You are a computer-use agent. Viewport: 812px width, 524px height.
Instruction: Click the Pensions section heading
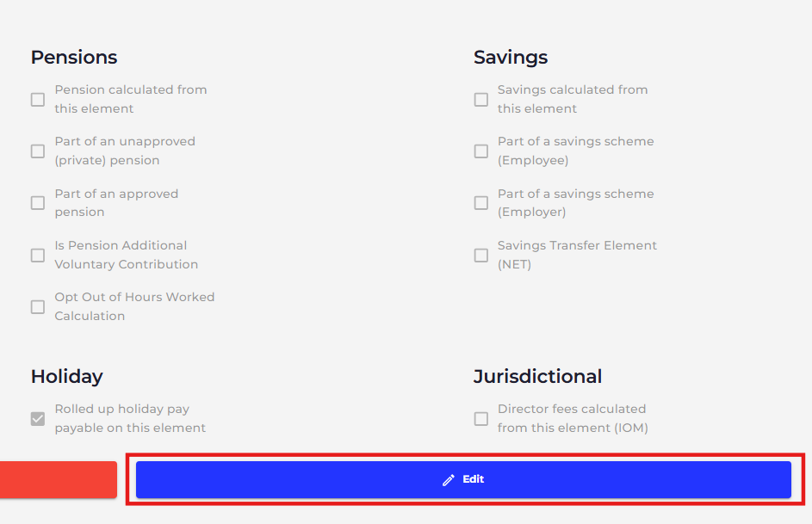74,58
